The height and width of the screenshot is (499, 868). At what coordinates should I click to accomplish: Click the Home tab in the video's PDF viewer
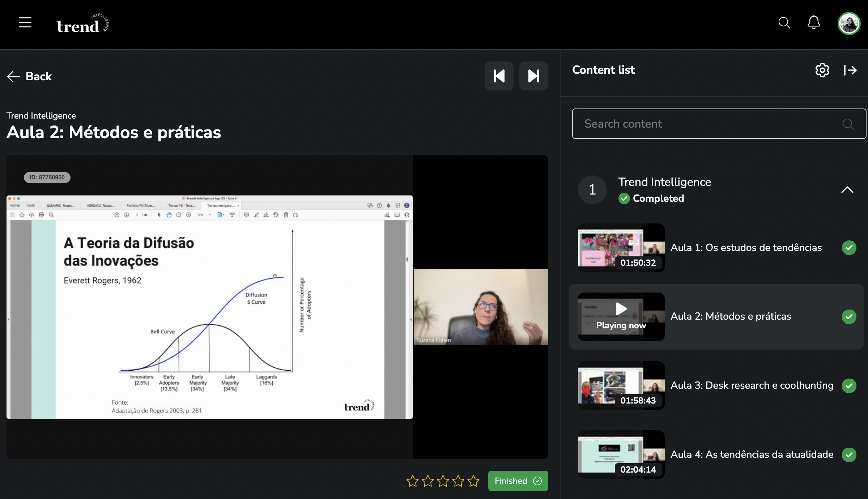pos(15,205)
